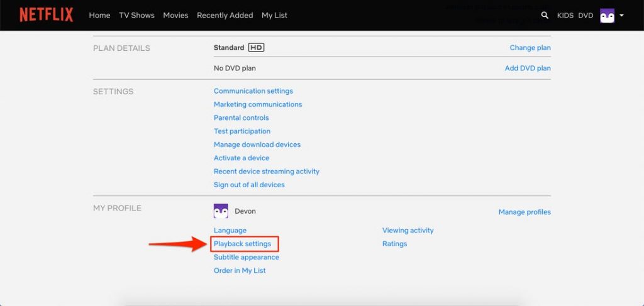Open the DVD link in the header
Screen dimensions: 644x306
pyautogui.click(x=586, y=16)
